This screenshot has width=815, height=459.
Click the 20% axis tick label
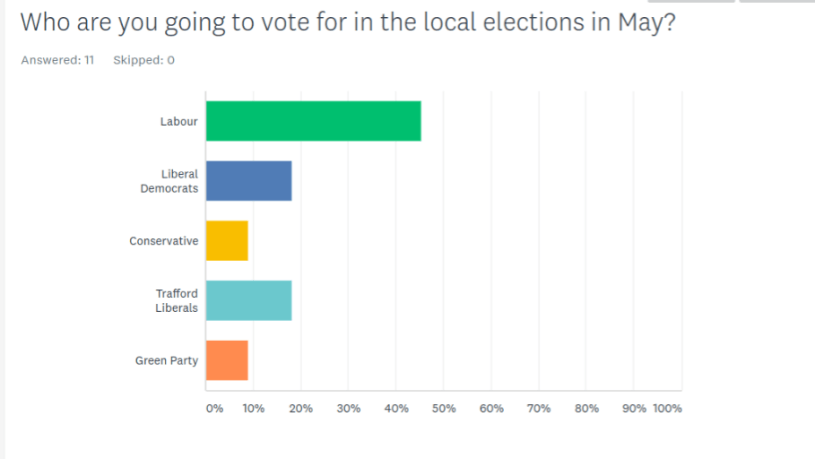pyautogui.click(x=301, y=409)
